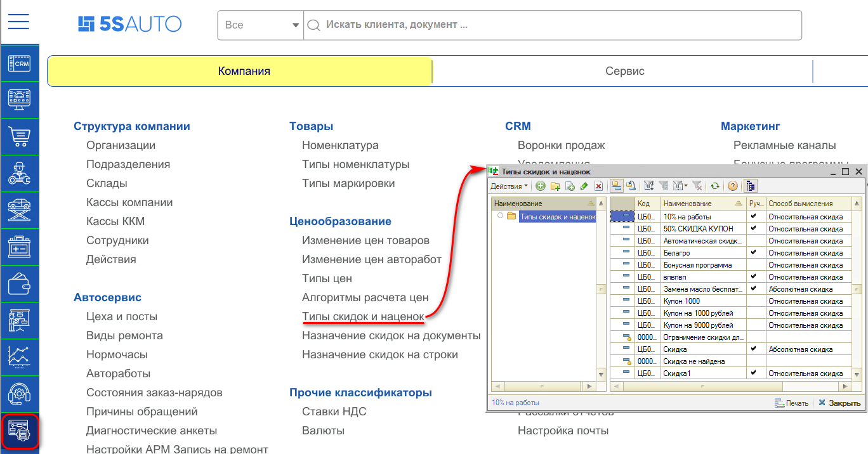868x454 pixels.
Task: Open the Все search scope dropdown
Action: [261, 25]
